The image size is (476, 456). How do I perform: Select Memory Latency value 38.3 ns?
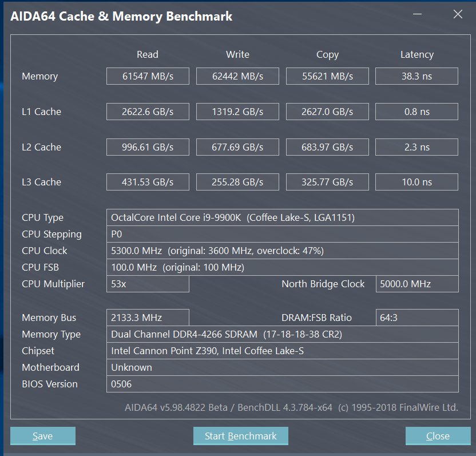pos(417,76)
